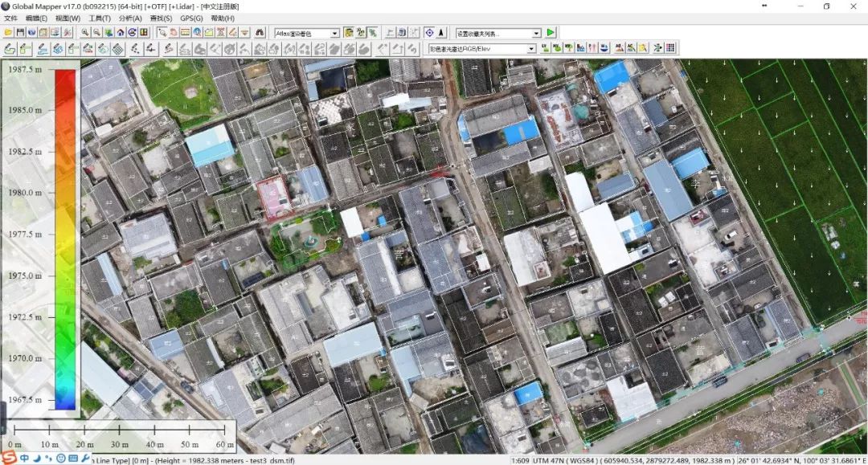Click the binoculars search icon
The image size is (868, 465).
coord(260,33)
